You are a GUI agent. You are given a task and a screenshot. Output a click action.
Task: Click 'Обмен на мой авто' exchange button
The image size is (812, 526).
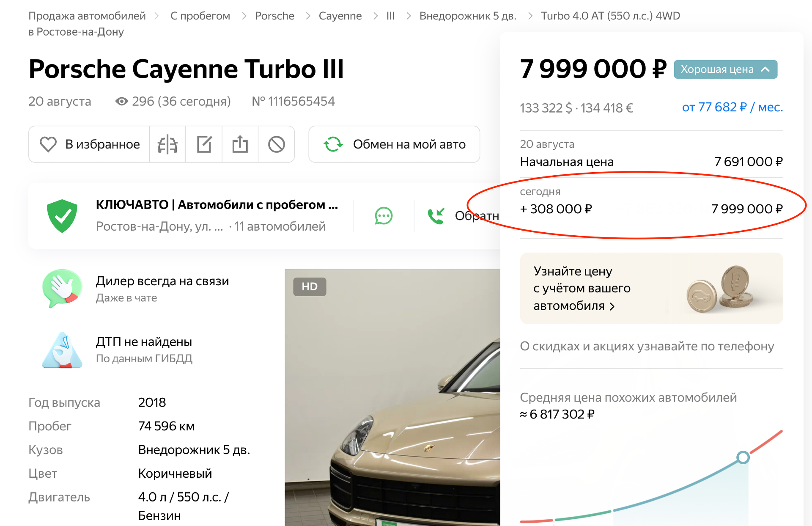(394, 144)
